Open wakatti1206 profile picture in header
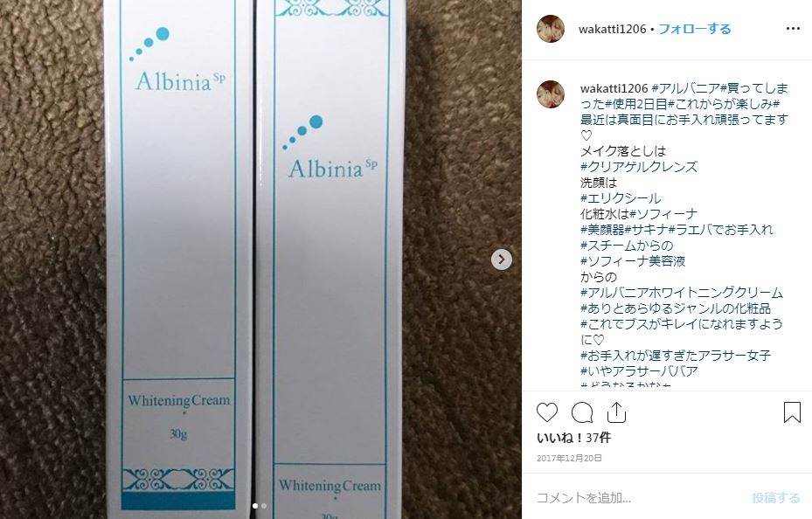 pos(551,29)
